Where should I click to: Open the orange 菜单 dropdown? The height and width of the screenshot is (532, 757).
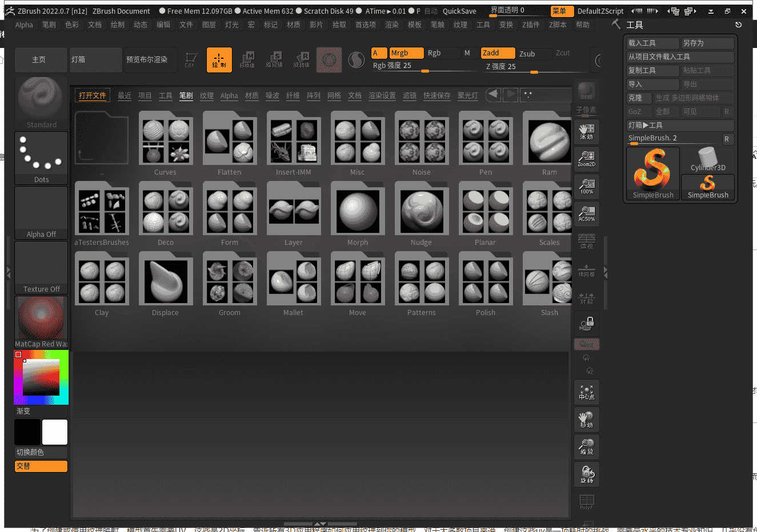(560, 10)
